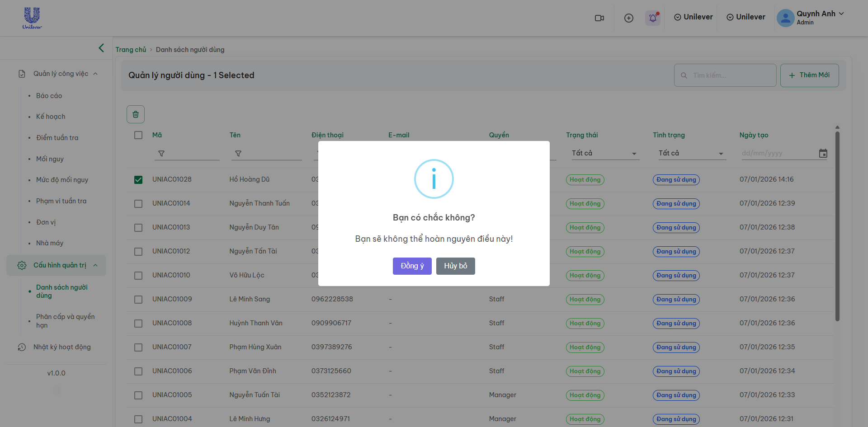
Task: Open the Tình trạng 'Tất cả' dropdown
Action: tap(691, 154)
